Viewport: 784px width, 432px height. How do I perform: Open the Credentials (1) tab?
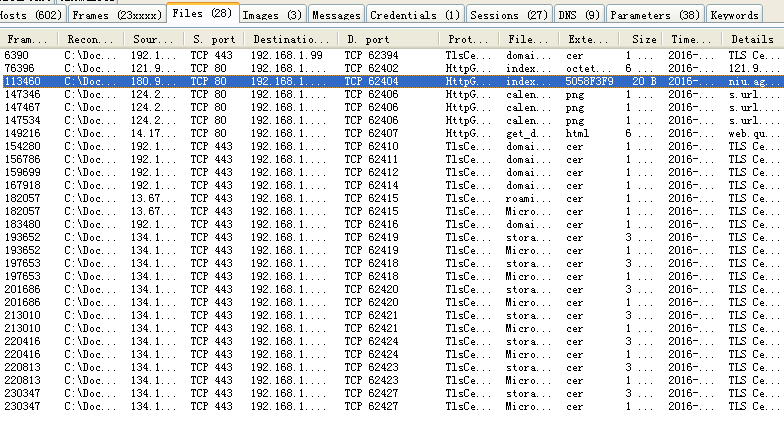click(x=415, y=14)
